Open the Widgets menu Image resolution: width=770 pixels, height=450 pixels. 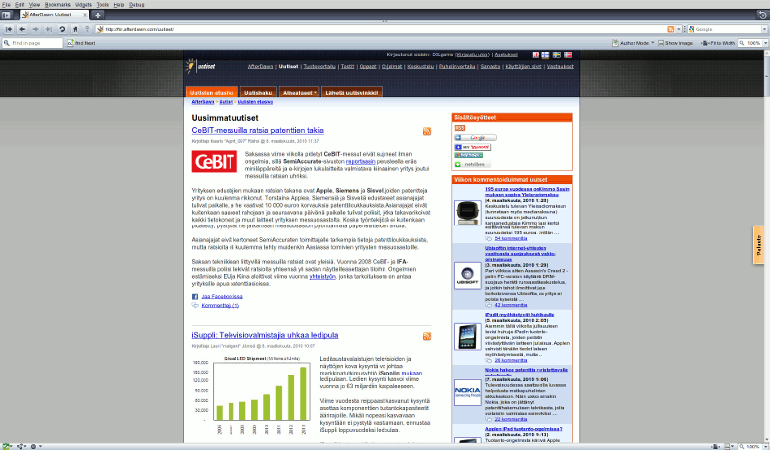83,4
